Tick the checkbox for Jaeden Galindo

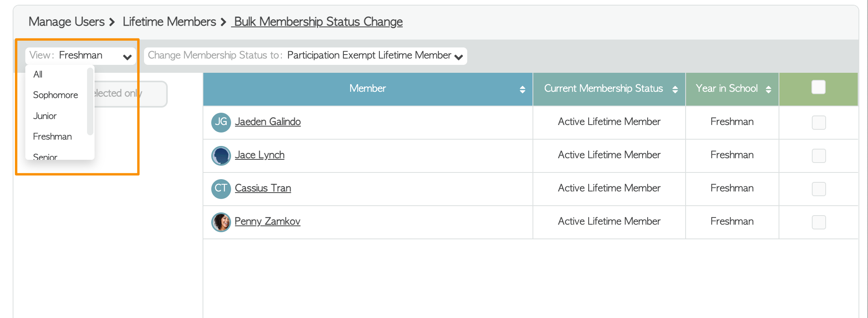[x=819, y=122]
